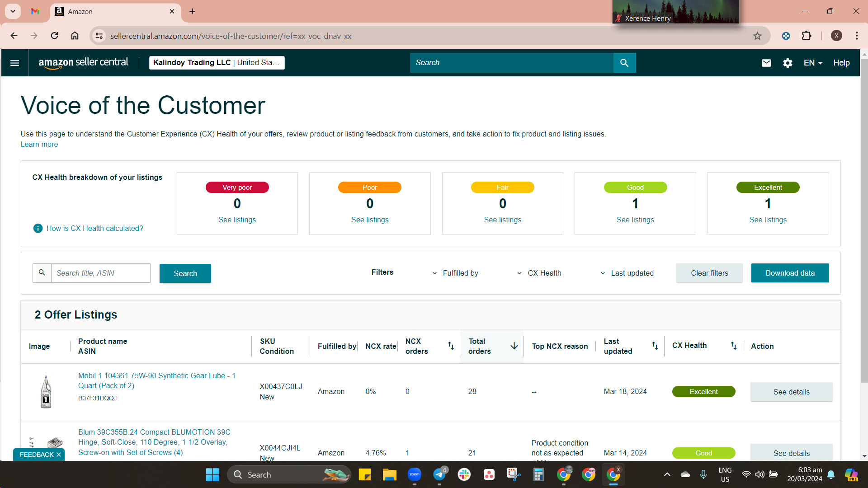Open Telegram from the taskbar

(439, 474)
